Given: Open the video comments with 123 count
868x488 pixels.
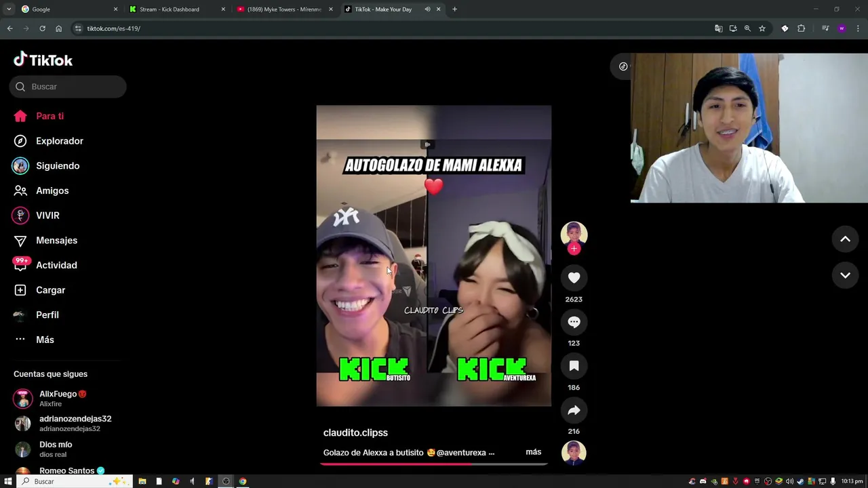Looking at the screenshot, I should 574,322.
